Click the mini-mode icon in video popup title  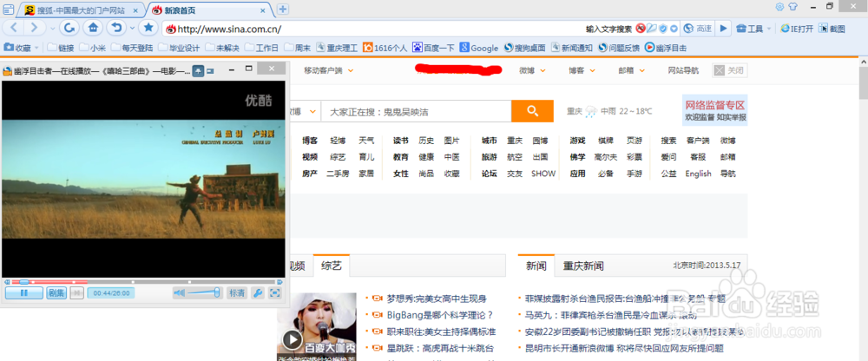tap(210, 71)
